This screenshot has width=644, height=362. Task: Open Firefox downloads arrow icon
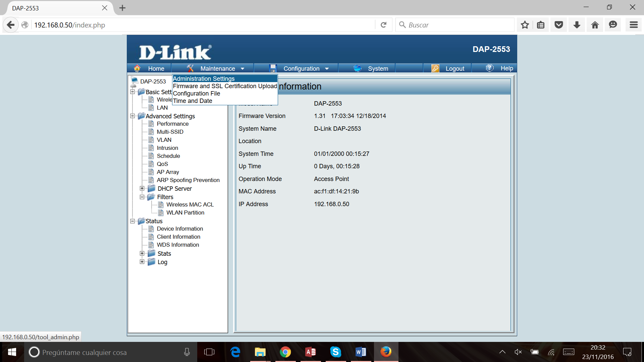(x=577, y=25)
